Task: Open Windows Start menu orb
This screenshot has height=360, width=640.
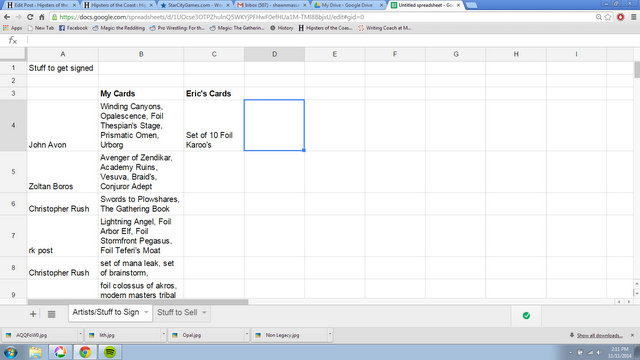Action: pyautogui.click(x=11, y=352)
